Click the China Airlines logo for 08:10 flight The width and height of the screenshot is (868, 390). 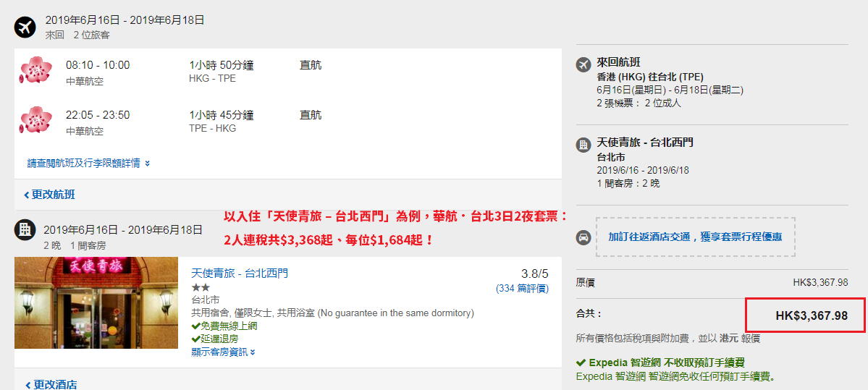click(35, 70)
